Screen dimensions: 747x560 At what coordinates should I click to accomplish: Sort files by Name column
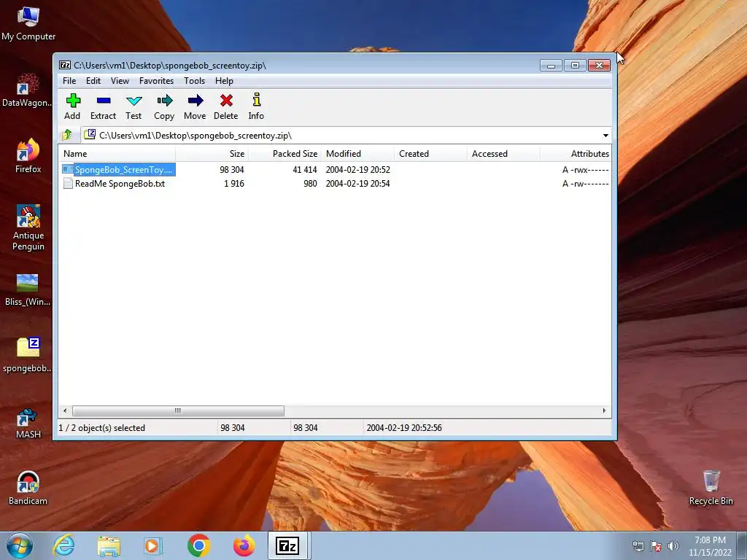pyautogui.click(x=117, y=153)
